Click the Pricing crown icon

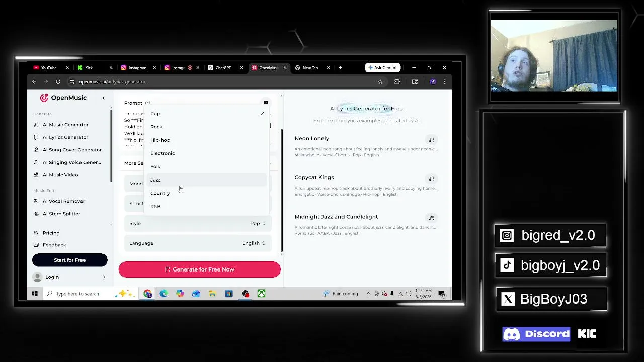36,233
